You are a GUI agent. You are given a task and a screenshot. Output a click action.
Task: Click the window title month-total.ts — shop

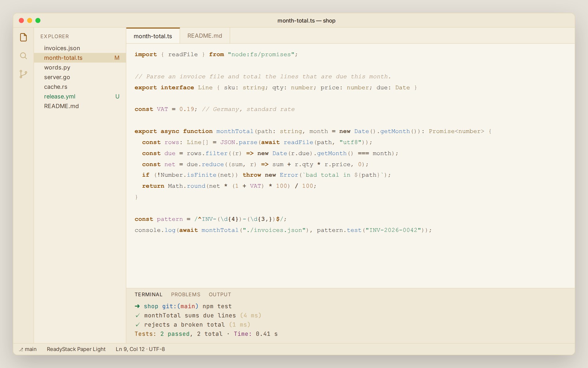(306, 21)
